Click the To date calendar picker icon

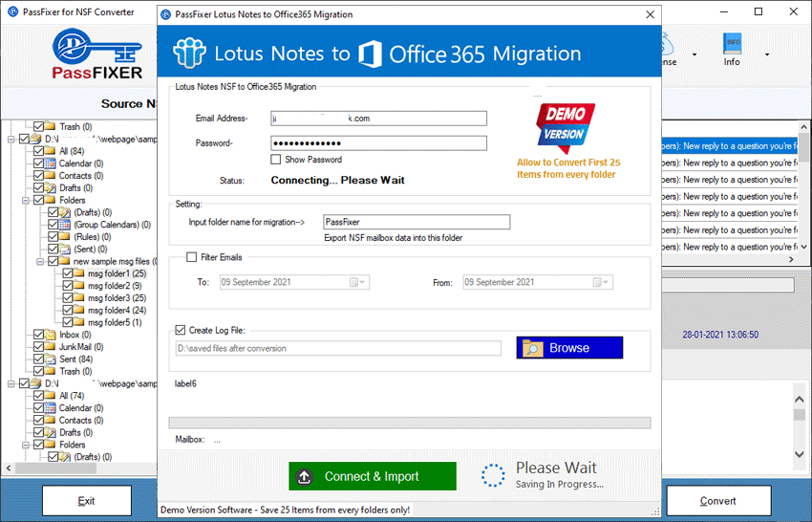[353, 282]
